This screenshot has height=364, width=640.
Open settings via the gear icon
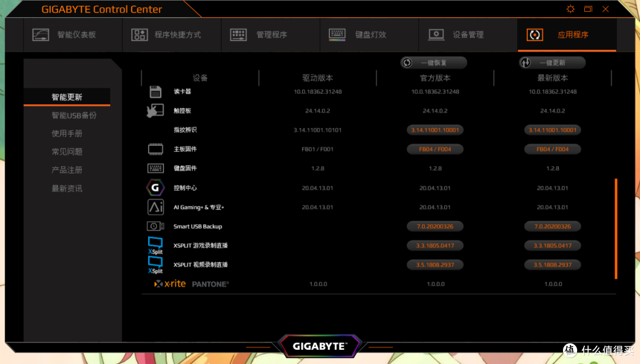pyautogui.click(x=571, y=9)
